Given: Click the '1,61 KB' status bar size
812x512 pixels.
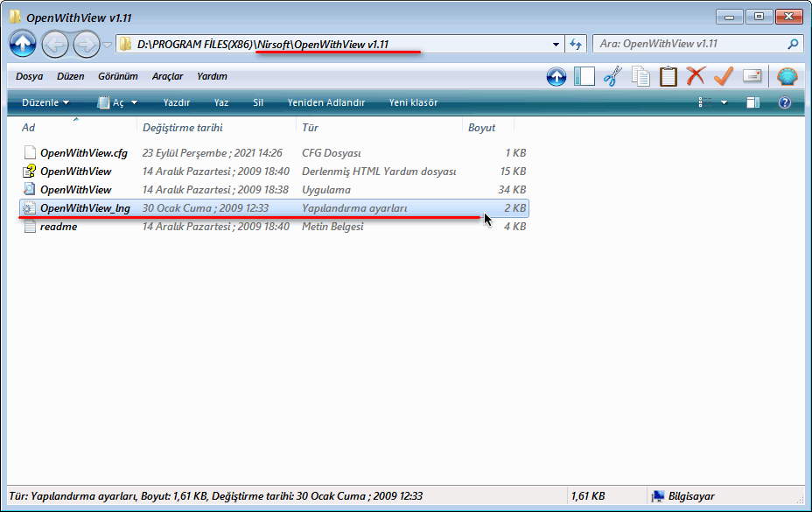Looking at the screenshot, I should coord(588,496).
